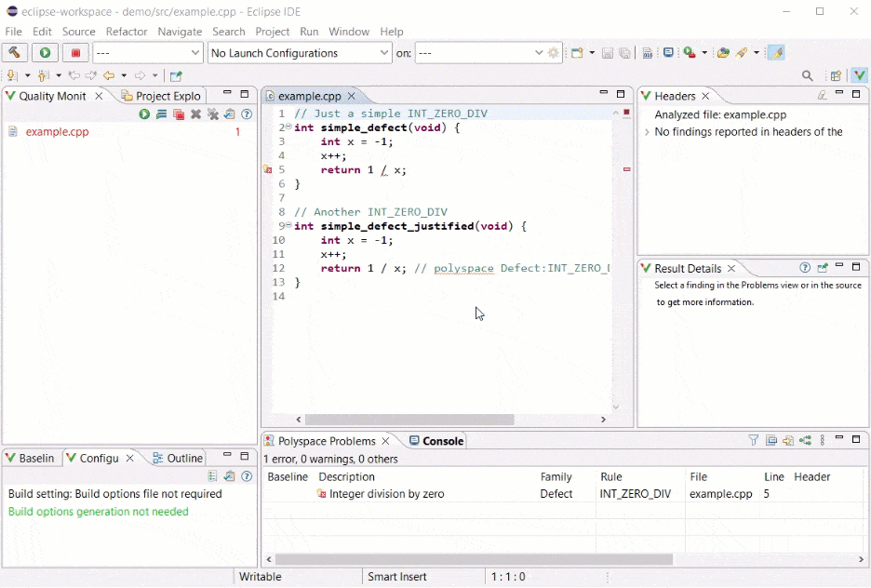Click the error marker on line 5
This screenshot has width=871, height=588.
(x=268, y=170)
